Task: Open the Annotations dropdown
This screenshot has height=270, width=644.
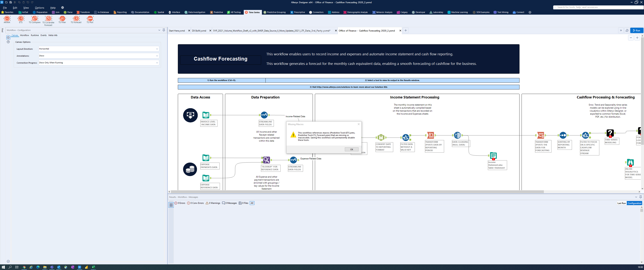Action: tap(157, 56)
